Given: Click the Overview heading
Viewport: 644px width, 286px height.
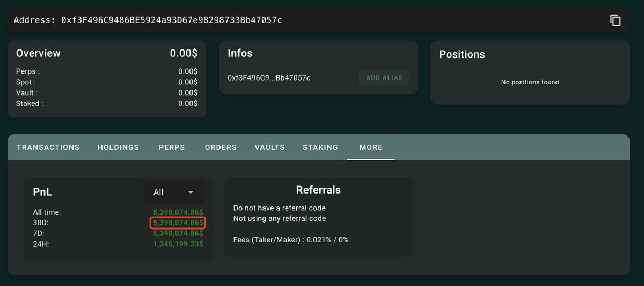Looking at the screenshot, I should [x=38, y=53].
